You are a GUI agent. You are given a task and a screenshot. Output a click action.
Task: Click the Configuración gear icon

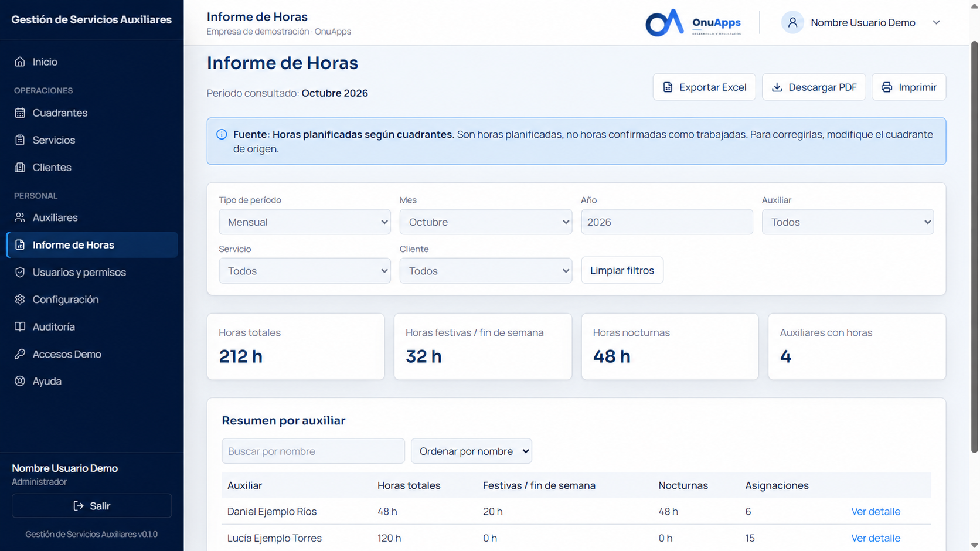click(x=20, y=300)
